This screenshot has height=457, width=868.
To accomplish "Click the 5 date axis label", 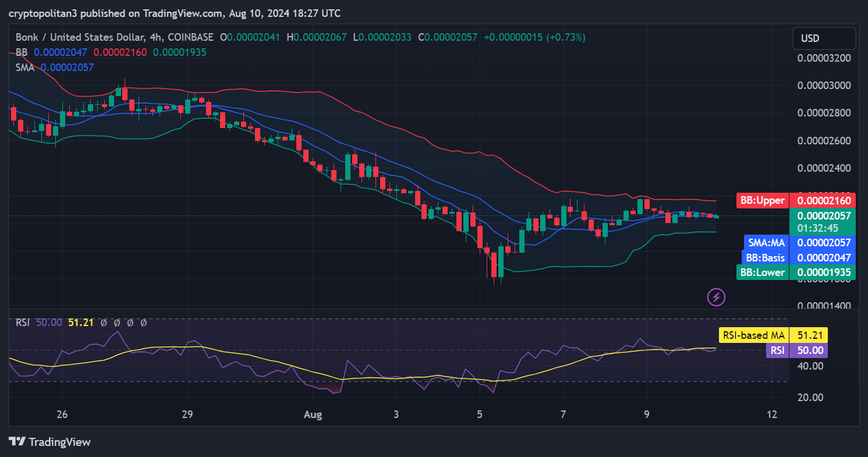I will point(480,415).
